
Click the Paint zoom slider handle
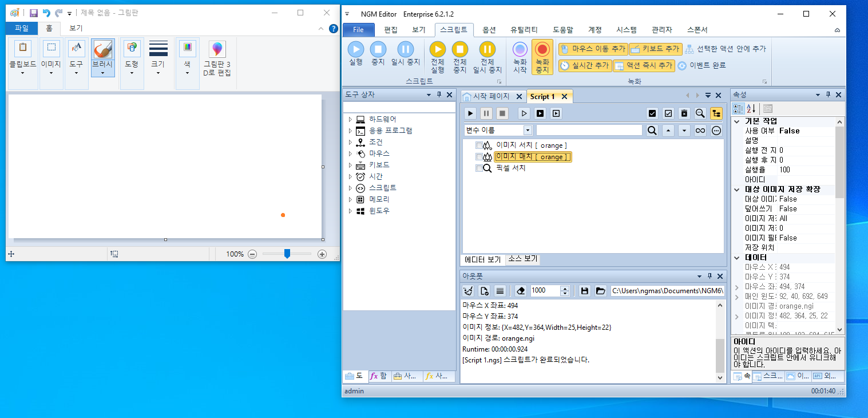(x=287, y=254)
